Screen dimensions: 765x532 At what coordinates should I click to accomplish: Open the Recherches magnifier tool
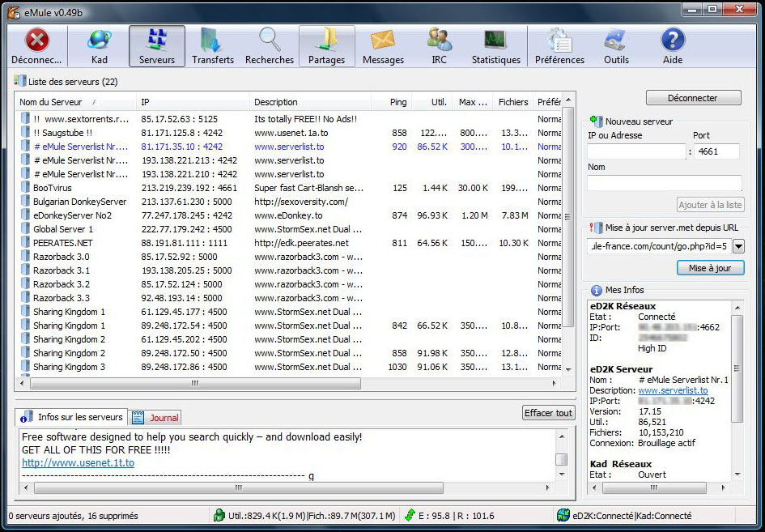[270, 46]
